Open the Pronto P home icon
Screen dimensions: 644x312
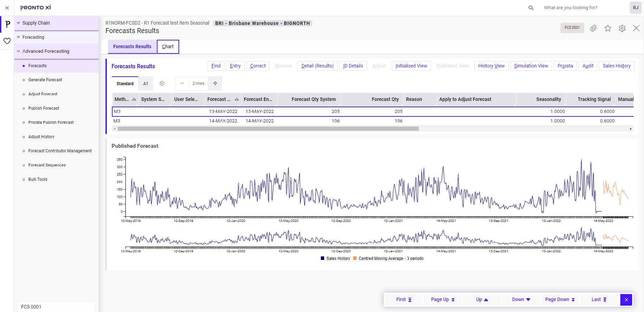[x=8, y=24]
